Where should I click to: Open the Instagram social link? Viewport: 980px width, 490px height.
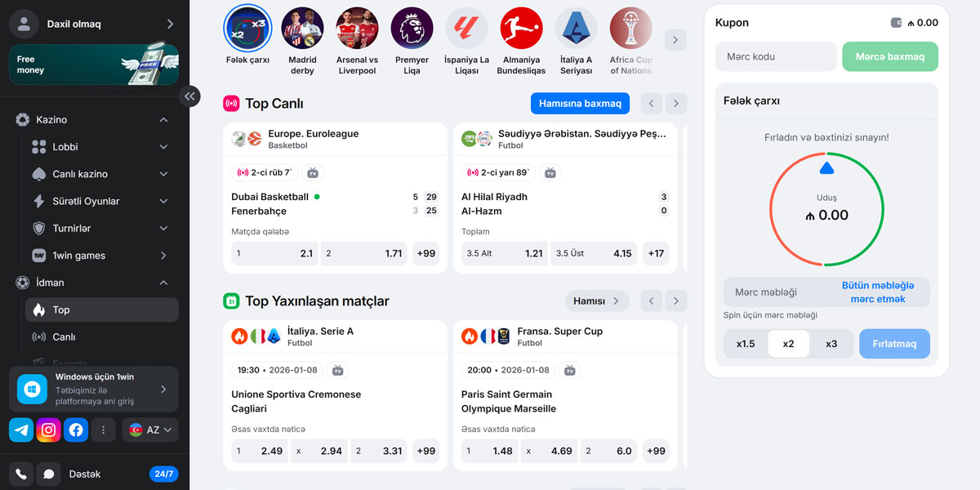[49, 430]
